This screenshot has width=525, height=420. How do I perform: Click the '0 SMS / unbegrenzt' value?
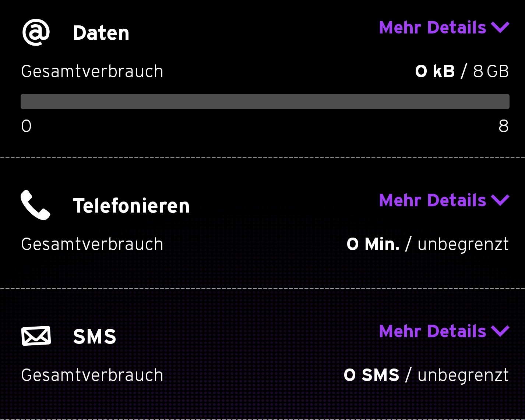coord(426,375)
